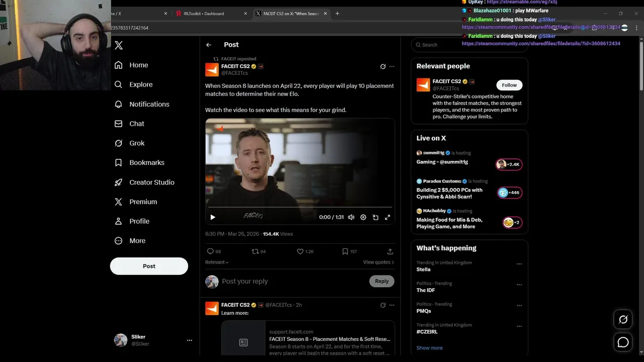Click the 6:30 PM Mar 26, 2026 timestamp
The height and width of the screenshot is (362, 644).
point(232,234)
